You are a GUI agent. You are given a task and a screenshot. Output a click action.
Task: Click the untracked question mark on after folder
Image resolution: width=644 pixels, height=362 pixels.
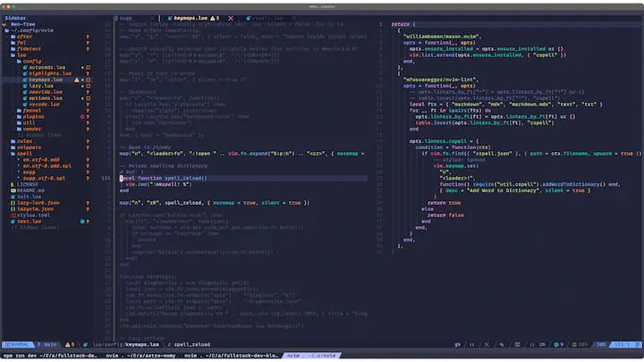pyautogui.click(x=88, y=37)
